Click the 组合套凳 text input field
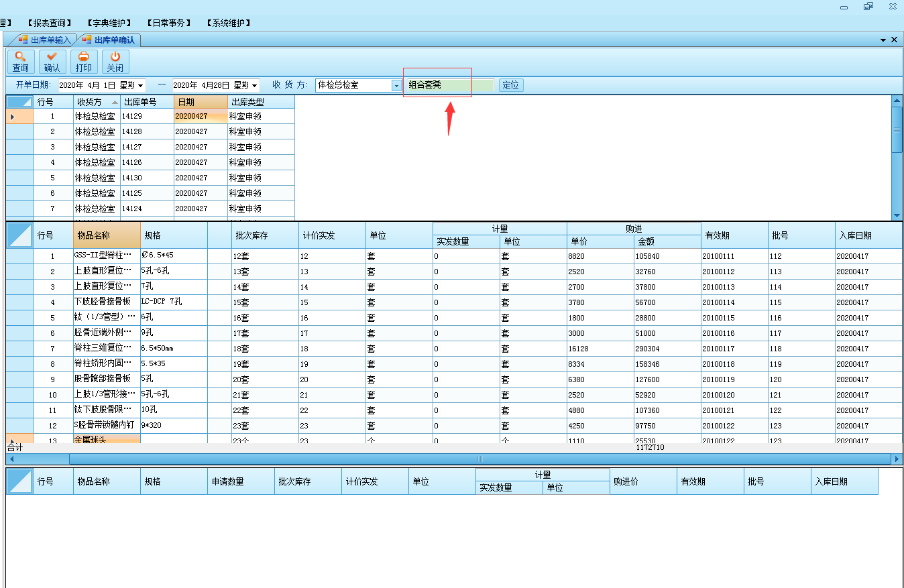Image resolution: width=904 pixels, height=588 pixels. (449, 85)
